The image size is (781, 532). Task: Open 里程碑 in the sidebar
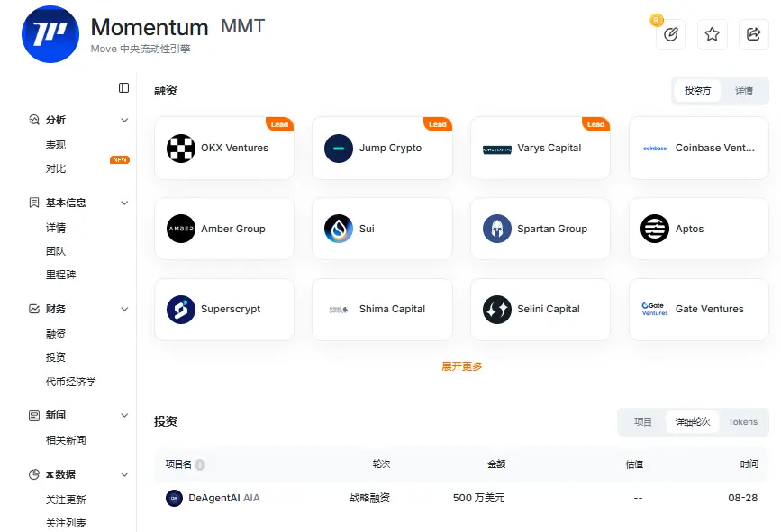[61, 275]
